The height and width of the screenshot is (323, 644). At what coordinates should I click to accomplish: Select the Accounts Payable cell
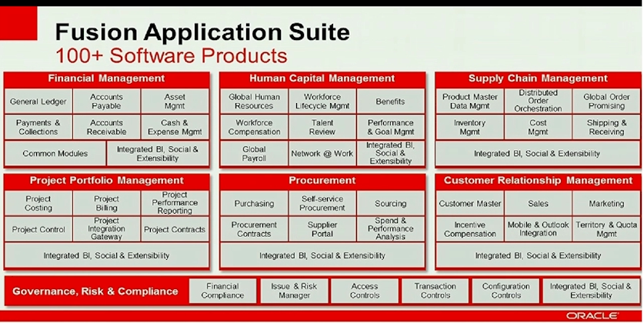(x=106, y=102)
